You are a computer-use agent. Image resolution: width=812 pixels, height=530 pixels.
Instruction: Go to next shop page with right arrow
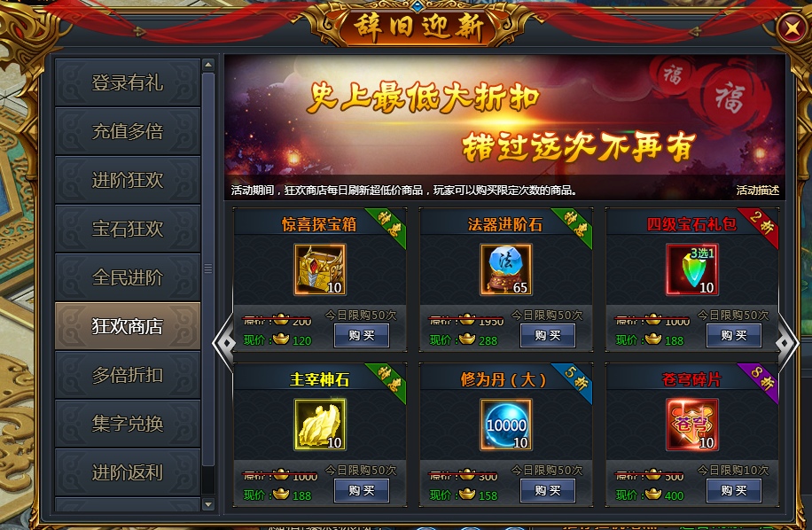(x=787, y=343)
